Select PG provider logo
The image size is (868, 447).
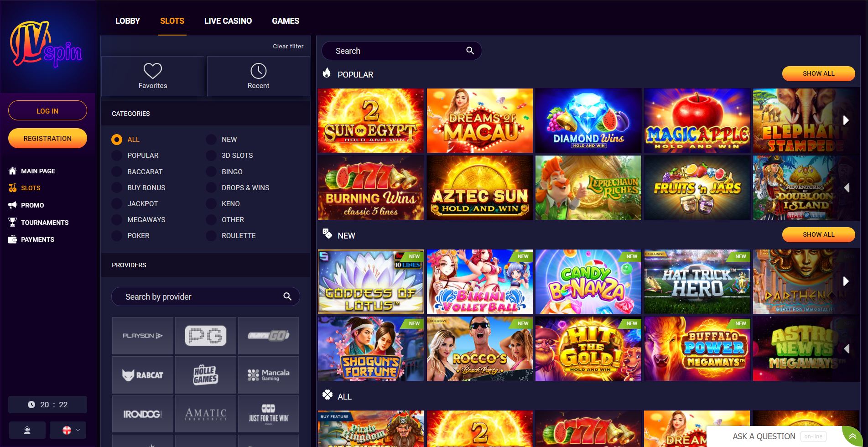click(206, 336)
